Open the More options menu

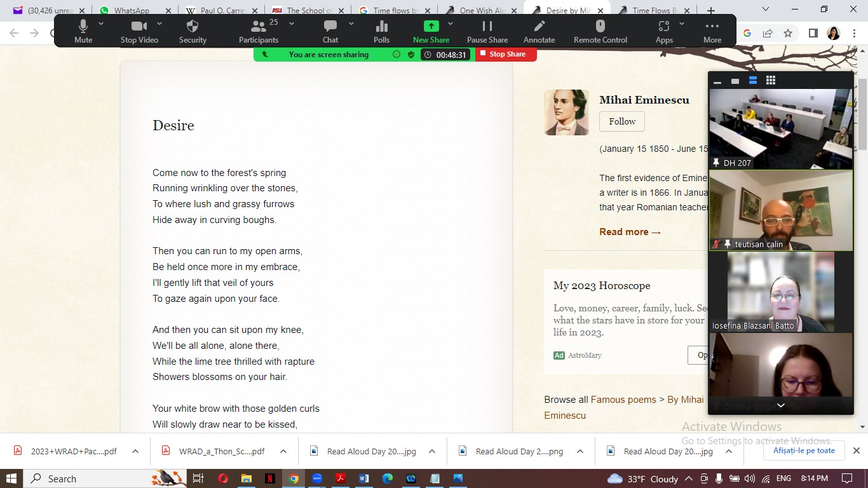tap(712, 30)
